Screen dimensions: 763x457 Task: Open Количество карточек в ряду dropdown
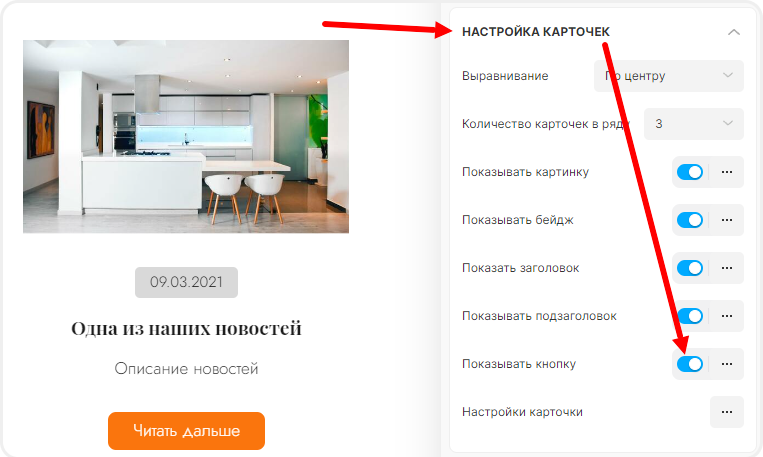tap(693, 124)
